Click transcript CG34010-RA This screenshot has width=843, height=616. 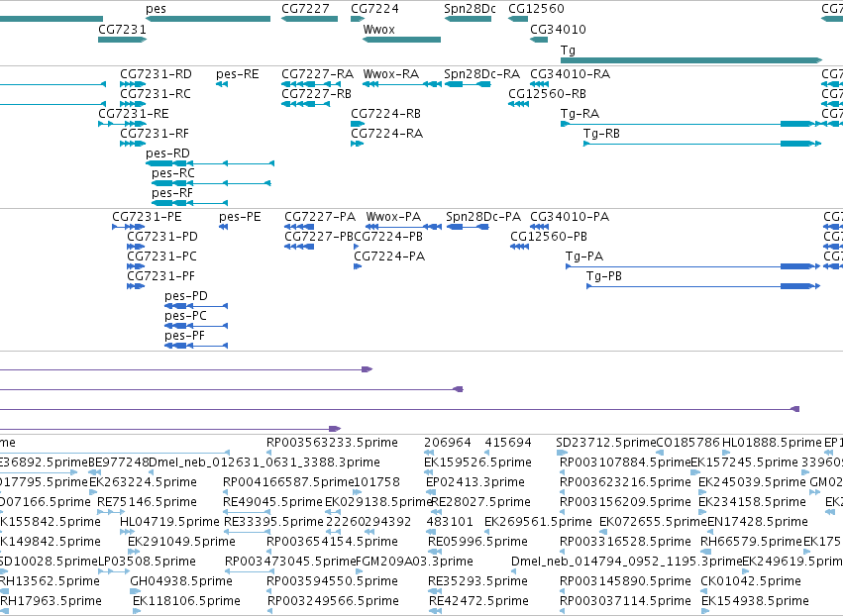click(571, 73)
